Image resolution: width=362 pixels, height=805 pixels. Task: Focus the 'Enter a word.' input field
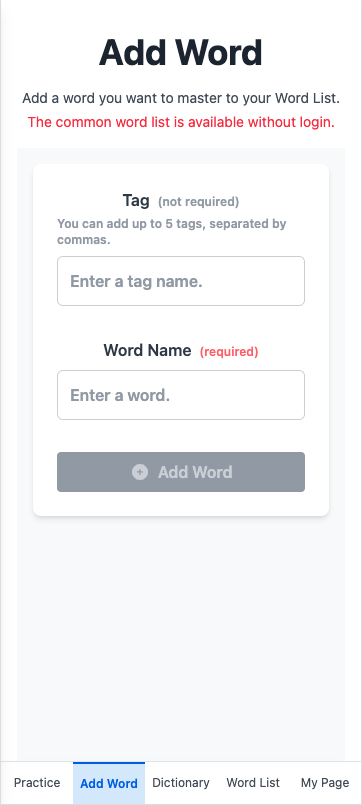[x=181, y=395]
